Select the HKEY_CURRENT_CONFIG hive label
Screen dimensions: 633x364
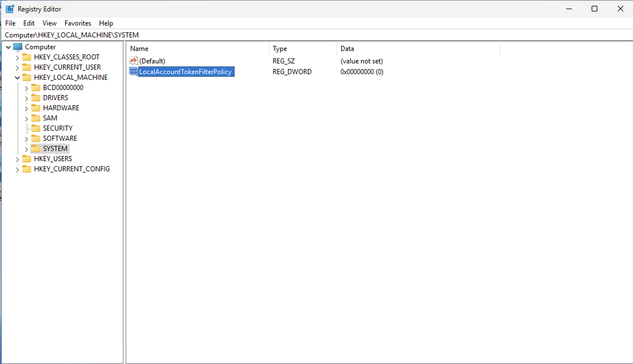pyautogui.click(x=72, y=169)
